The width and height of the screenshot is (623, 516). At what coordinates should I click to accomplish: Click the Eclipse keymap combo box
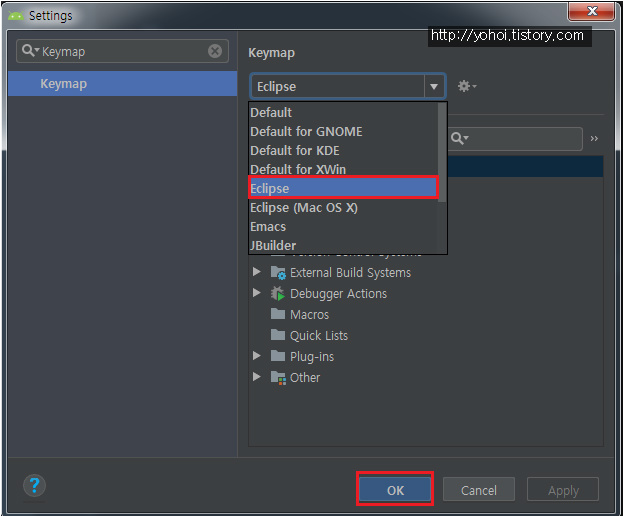tap(348, 86)
